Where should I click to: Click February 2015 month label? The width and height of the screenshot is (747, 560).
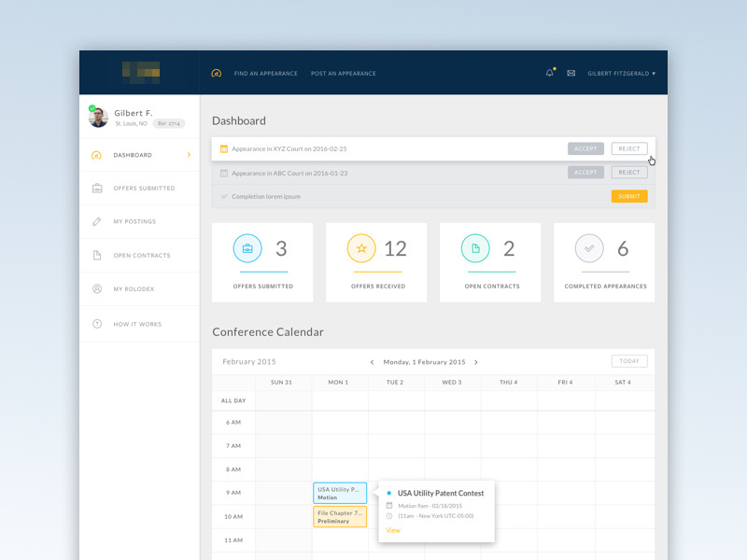click(249, 362)
